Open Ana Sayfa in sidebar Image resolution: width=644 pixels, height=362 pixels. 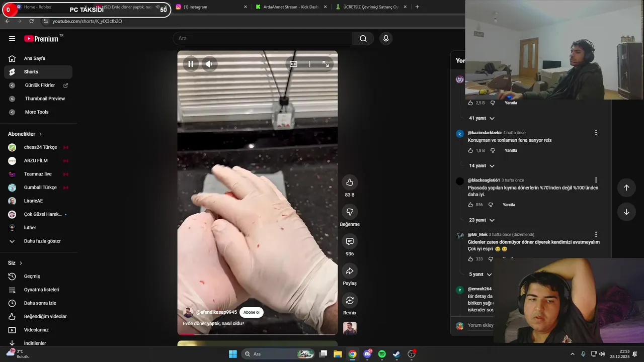[38, 58]
